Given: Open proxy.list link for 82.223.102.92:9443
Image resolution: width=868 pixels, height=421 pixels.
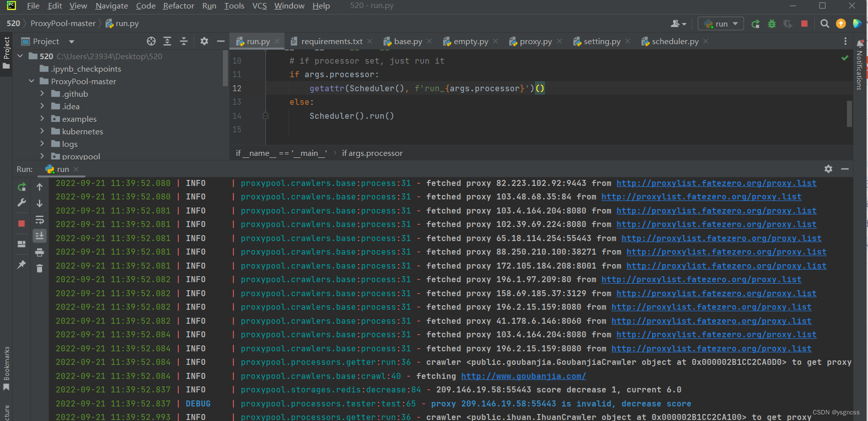Looking at the screenshot, I should 716,183.
